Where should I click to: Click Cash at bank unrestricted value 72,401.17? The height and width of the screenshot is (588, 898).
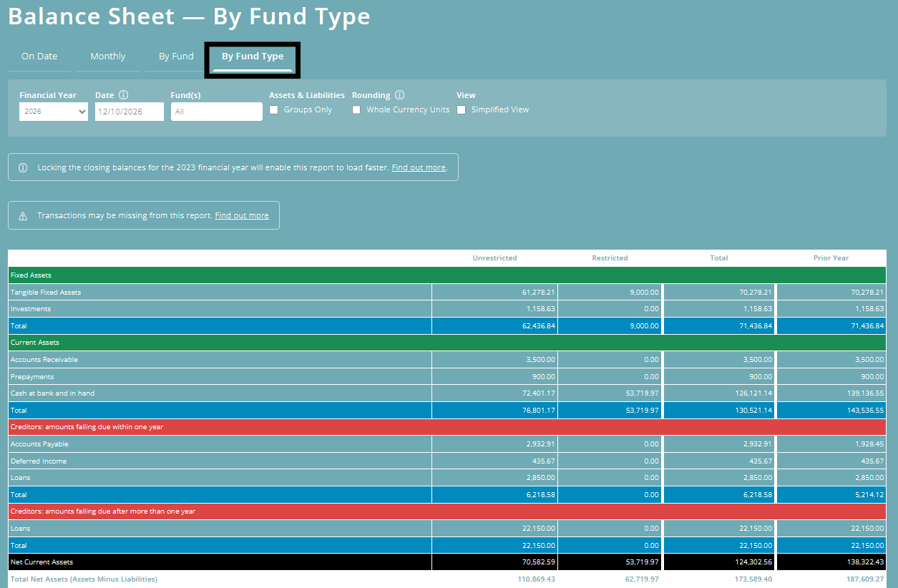click(539, 393)
